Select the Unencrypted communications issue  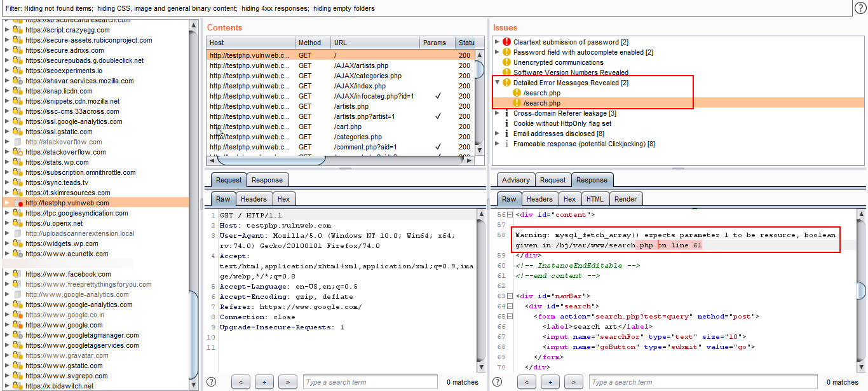coord(558,62)
